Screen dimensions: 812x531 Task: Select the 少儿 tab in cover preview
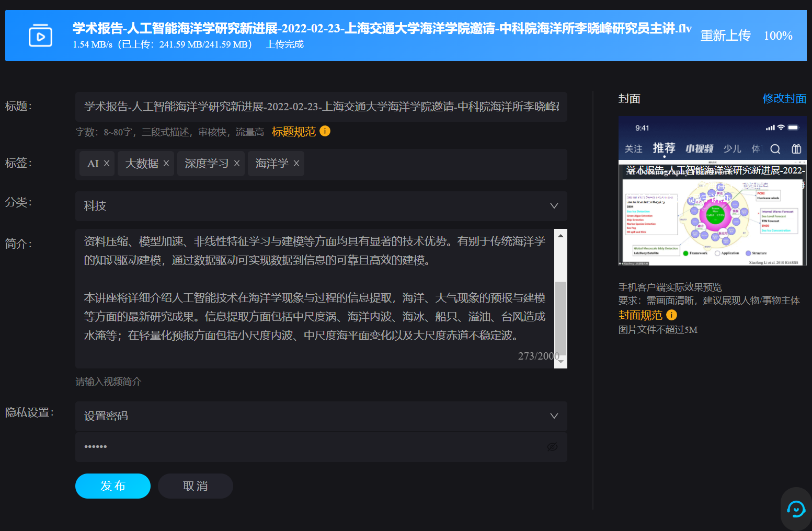[x=733, y=149]
